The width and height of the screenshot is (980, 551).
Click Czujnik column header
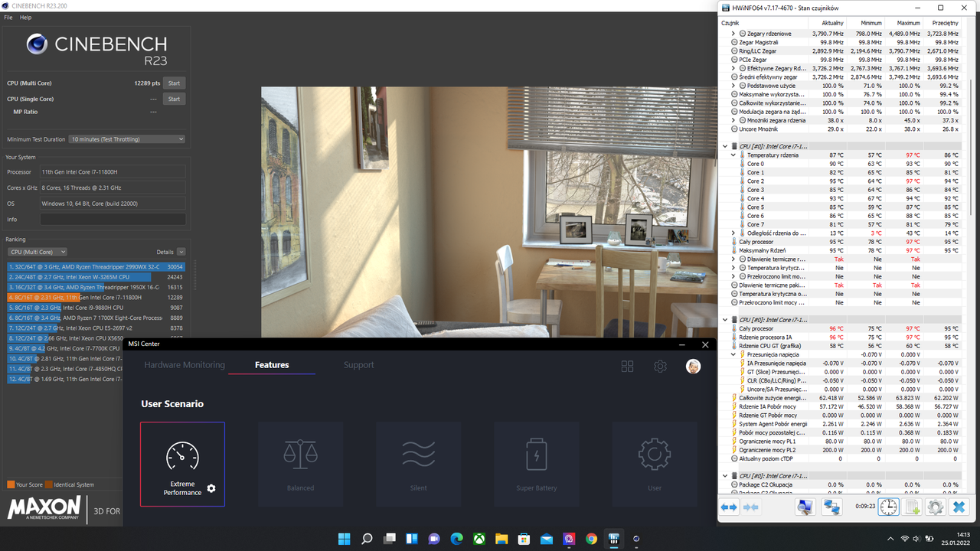coord(763,23)
